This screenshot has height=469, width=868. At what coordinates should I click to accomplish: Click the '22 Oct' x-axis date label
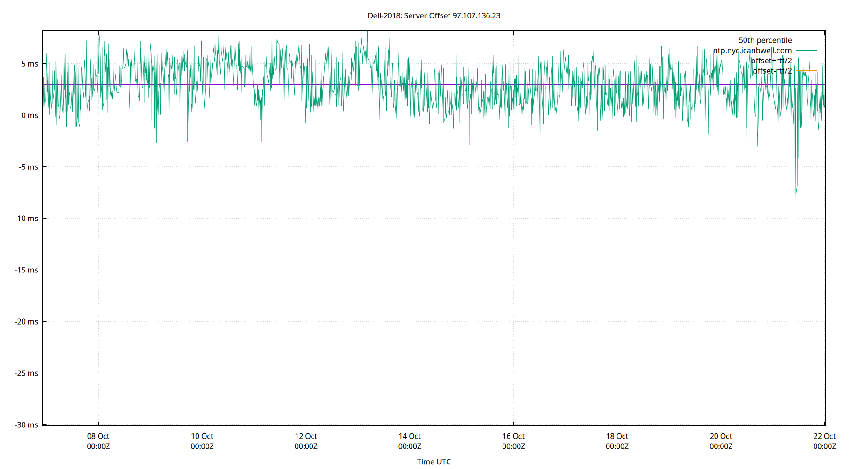coord(824,436)
